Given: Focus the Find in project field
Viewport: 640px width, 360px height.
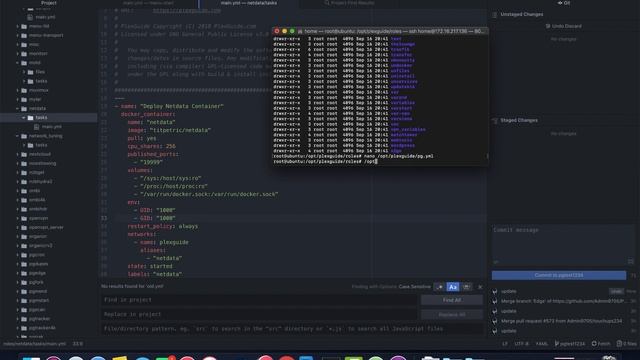Looking at the screenshot, I should (x=259, y=300).
